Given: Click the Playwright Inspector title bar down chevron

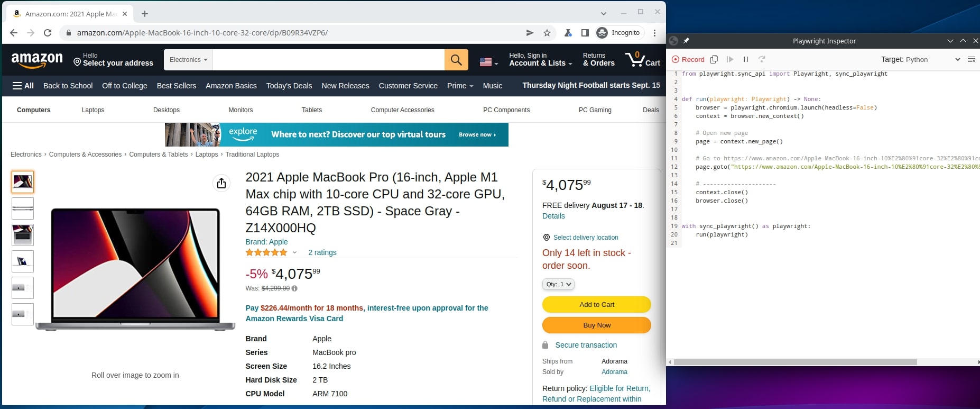Looking at the screenshot, I should pyautogui.click(x=950, y=41).
